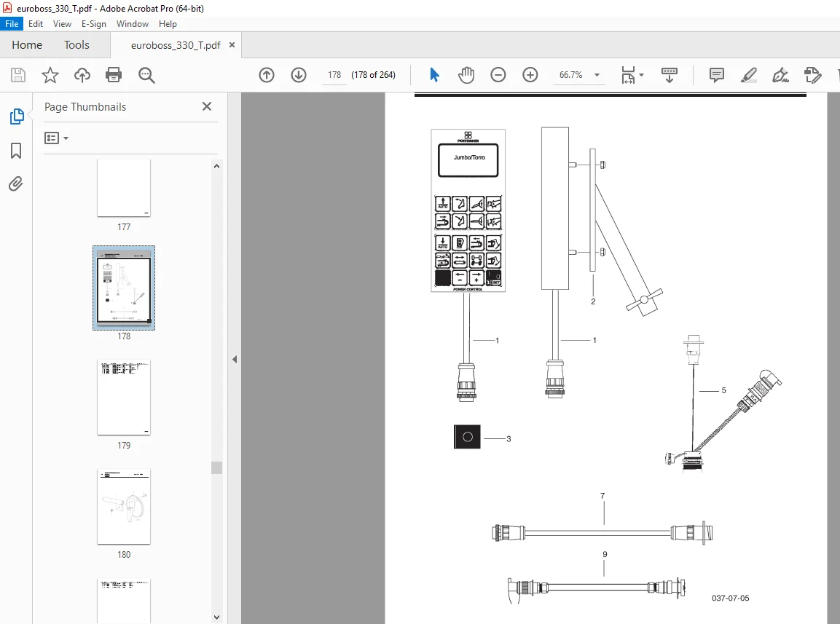Click the zoom percentage field

(x=571, y=75)
